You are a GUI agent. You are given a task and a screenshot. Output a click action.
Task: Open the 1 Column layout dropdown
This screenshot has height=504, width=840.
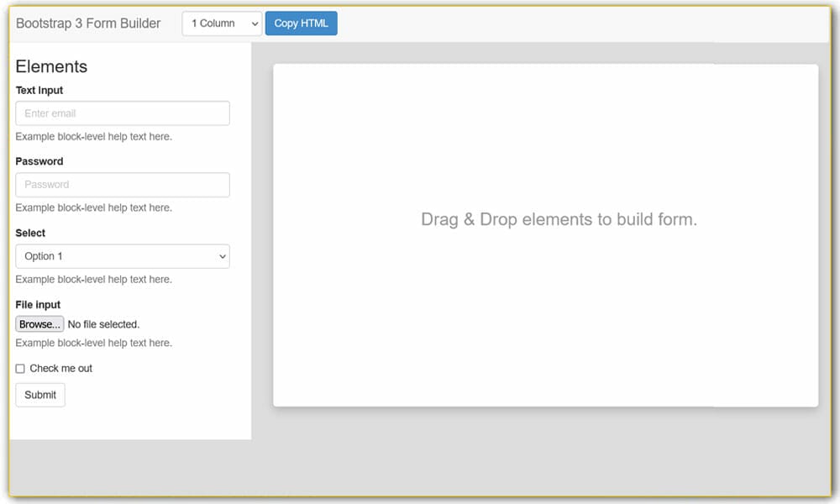click(222, 24)
